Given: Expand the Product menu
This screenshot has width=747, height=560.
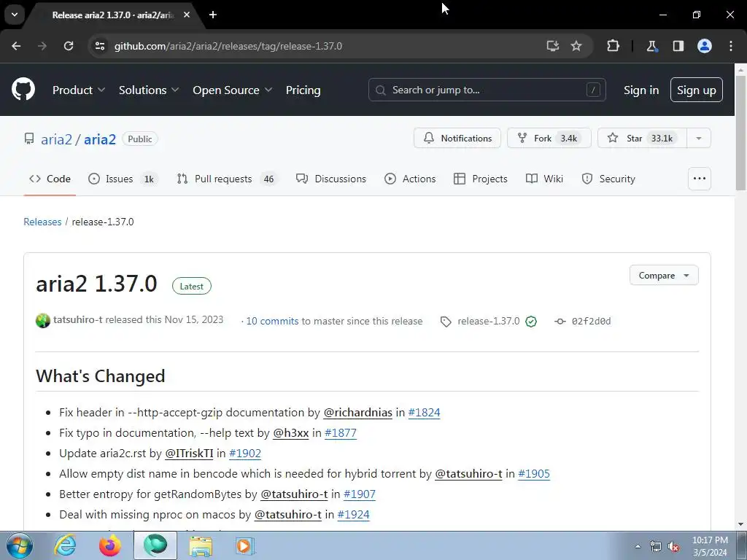Looking at the screenshot, I should point(79,90).
